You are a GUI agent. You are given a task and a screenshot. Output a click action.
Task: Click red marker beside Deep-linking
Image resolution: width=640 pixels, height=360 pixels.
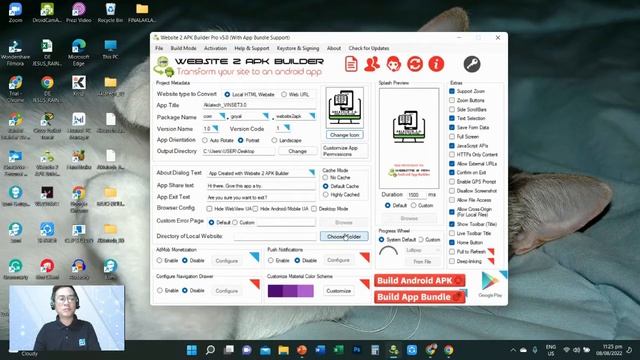click(x=491, y=261)
